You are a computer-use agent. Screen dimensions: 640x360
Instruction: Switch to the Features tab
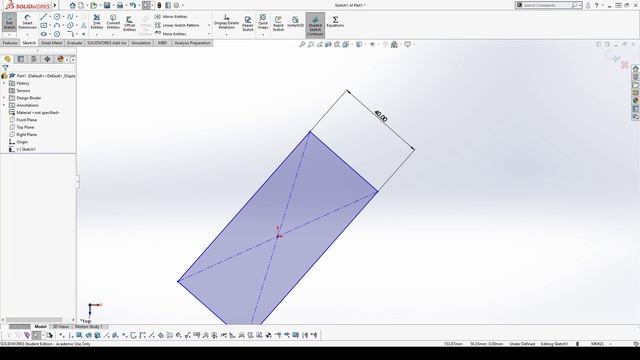click(10, 43)
